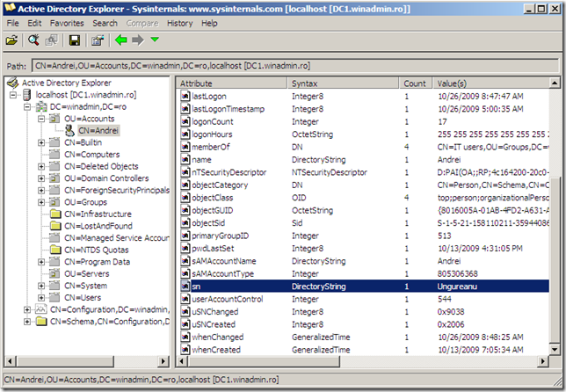Expand the CN=Program Data node
Image resolution: width=566 pixels, height=392 pixels.
[41, 262]
